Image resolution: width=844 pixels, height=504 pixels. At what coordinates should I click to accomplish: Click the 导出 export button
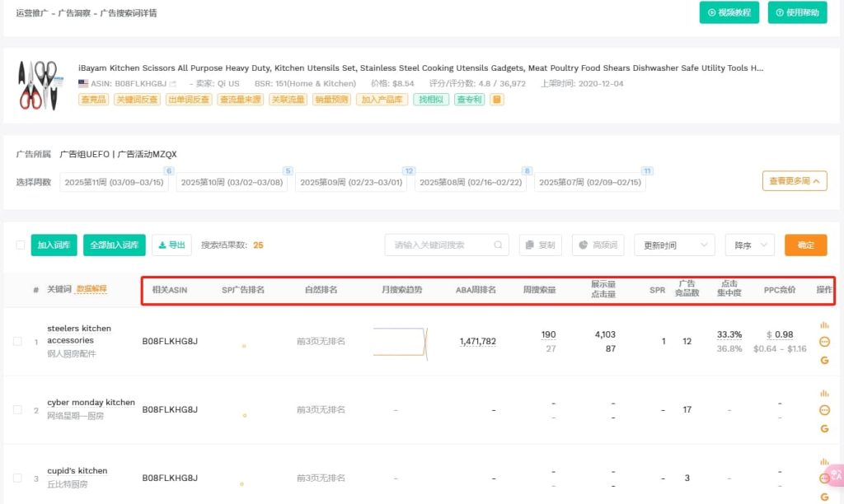171,245
